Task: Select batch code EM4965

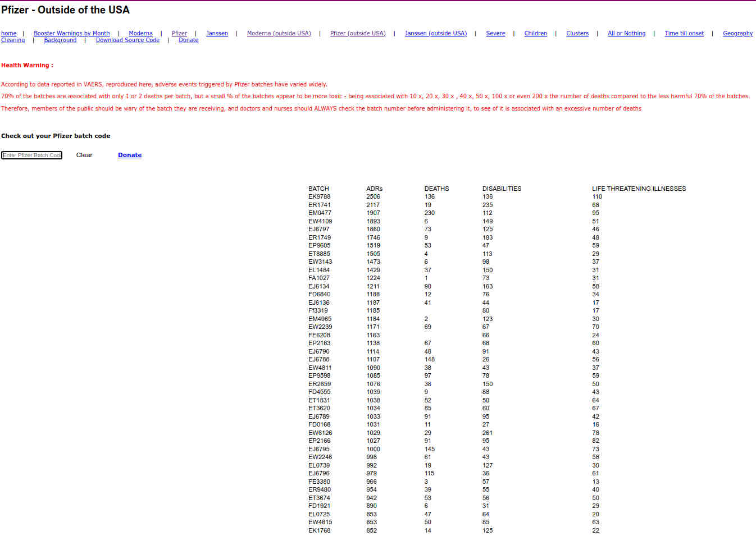Action: pyautogui.click(x=320, y=319)
